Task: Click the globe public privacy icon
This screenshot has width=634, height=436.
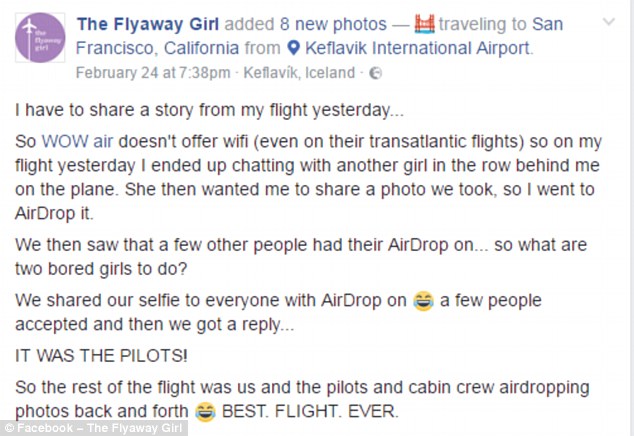Action: coord(375,73)
